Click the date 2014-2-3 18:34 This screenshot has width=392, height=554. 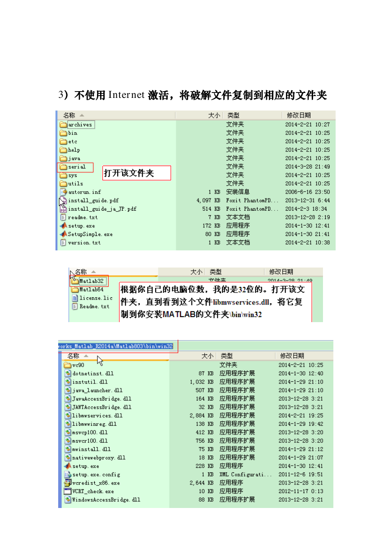tap(306, 209)
